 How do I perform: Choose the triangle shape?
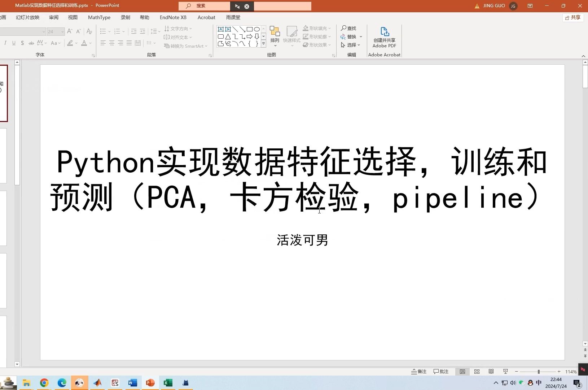228,36
